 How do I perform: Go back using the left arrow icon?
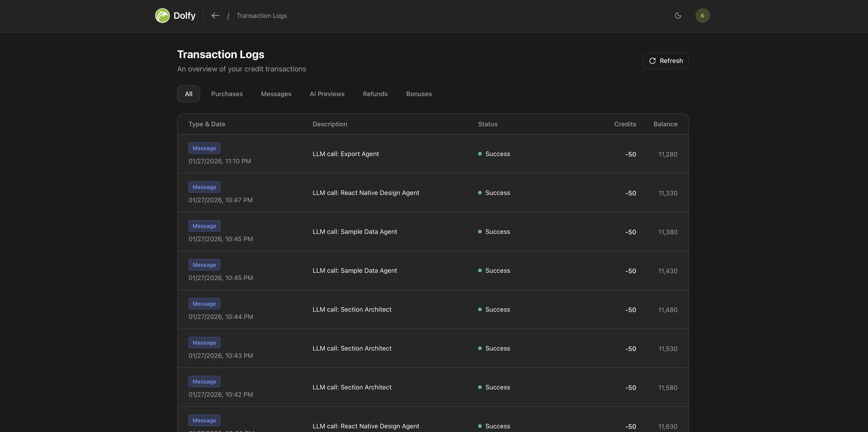coord(215,16)
